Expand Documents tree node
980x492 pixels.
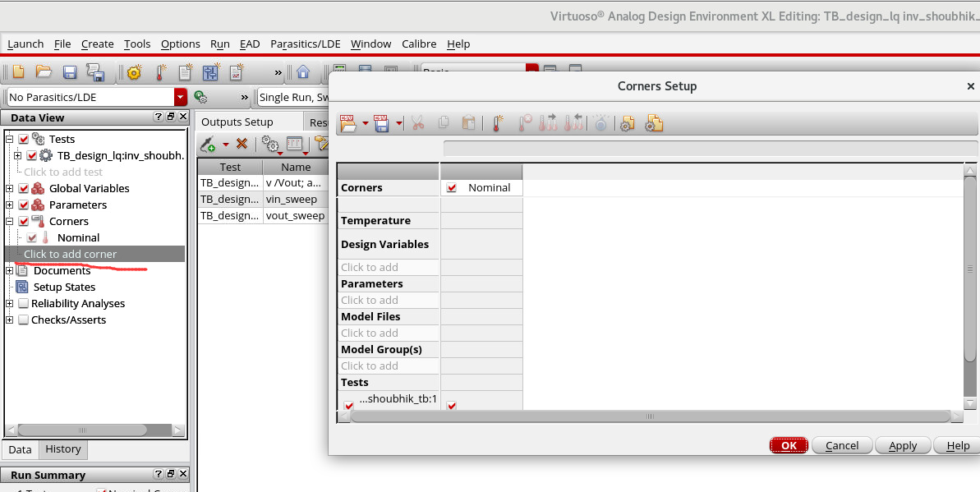click(x=9, y=271)
